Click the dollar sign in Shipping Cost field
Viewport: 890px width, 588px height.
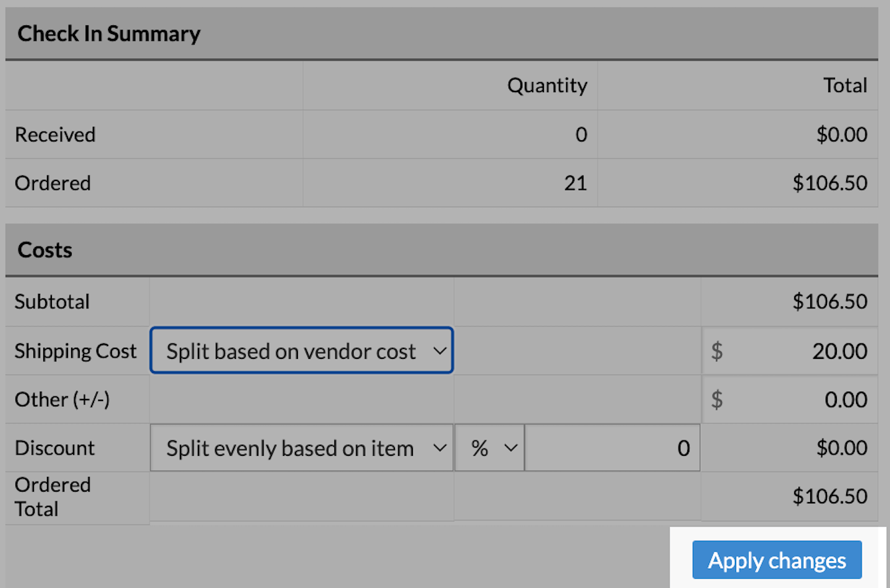pyautogui.click(x=717, y=351)
